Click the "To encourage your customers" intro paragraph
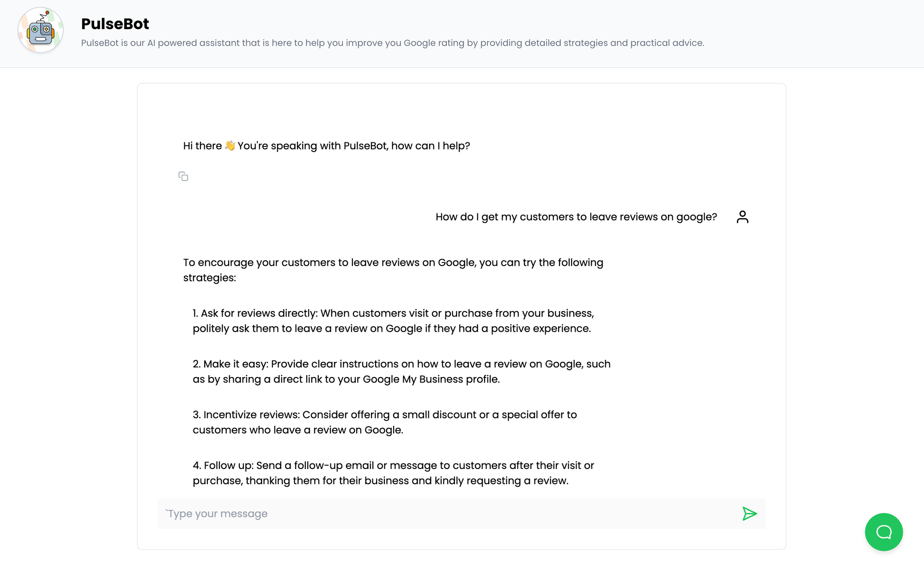 [x=393, y=263]
